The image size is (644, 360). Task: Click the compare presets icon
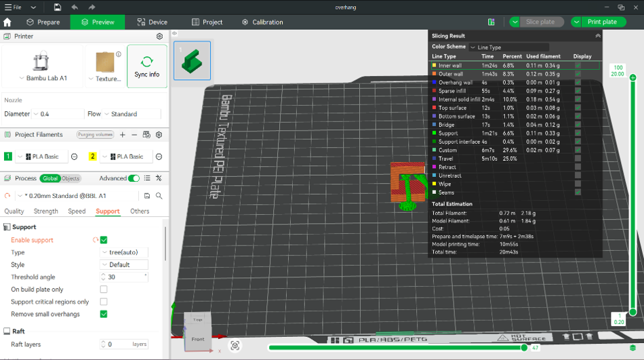point(159,178)
